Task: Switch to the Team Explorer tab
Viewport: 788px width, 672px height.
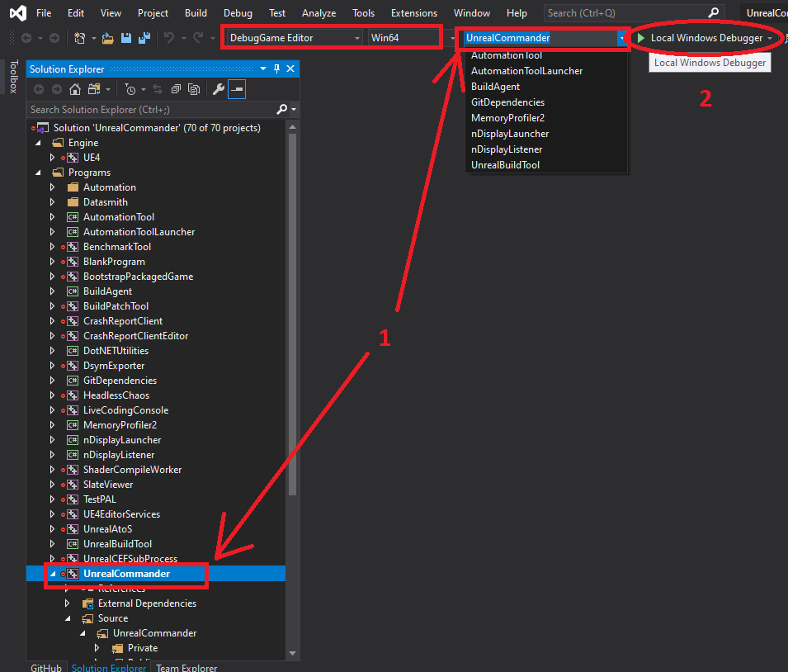Action: [186, 668]
